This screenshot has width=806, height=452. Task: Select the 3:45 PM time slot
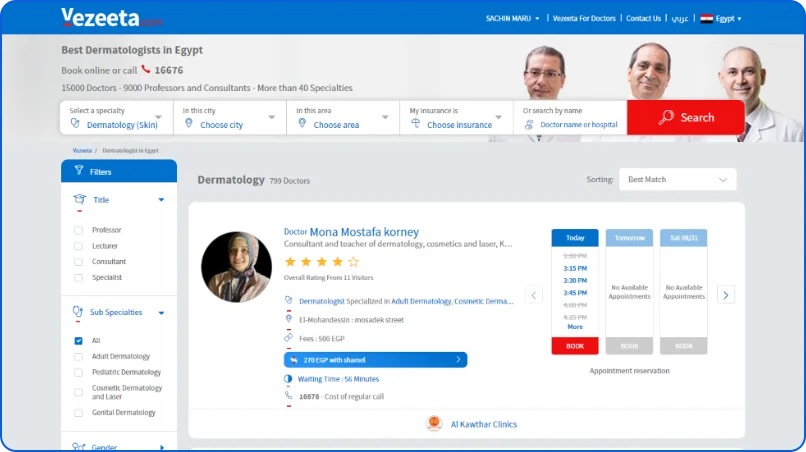575,293
